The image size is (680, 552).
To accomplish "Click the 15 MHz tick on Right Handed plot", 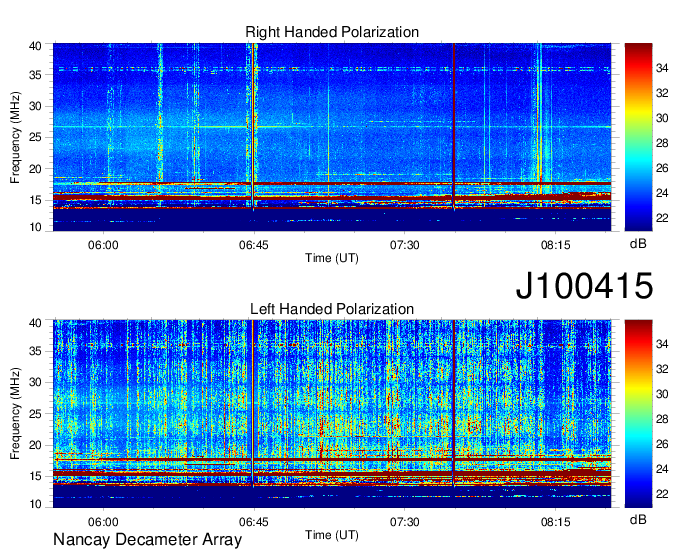I will 35,200.
